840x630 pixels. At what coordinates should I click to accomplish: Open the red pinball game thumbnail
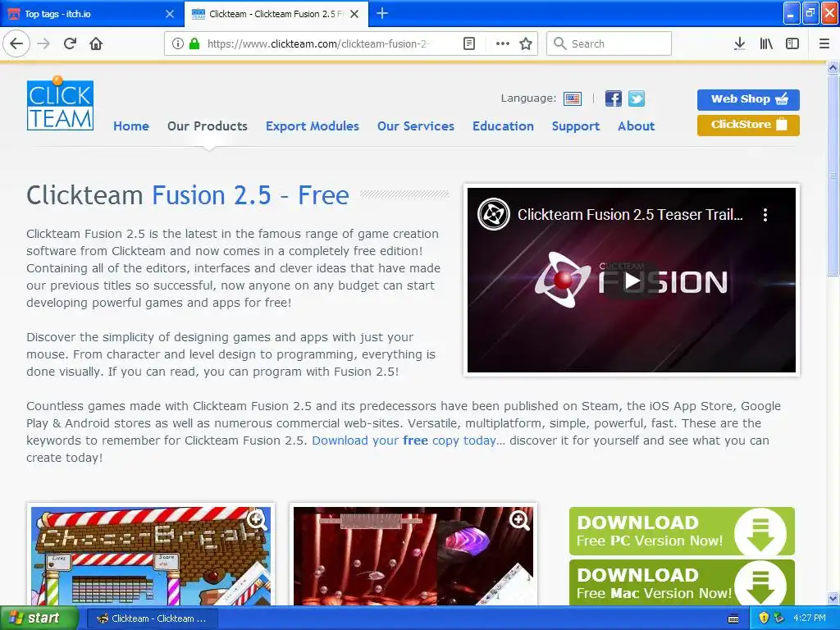(413, 556)
